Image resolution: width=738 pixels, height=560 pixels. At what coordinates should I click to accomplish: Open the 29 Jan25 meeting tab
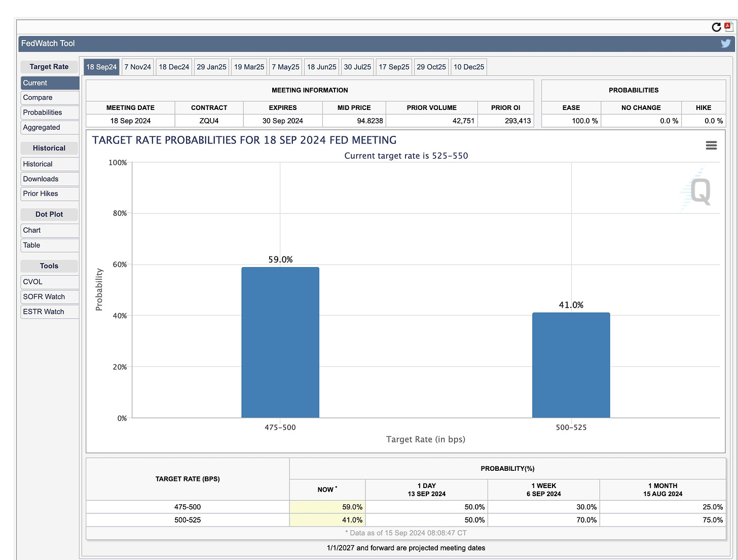(211, 67)
